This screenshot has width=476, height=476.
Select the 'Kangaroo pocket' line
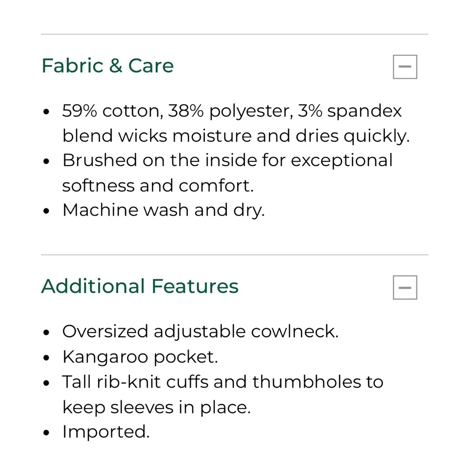coord(140,357)
